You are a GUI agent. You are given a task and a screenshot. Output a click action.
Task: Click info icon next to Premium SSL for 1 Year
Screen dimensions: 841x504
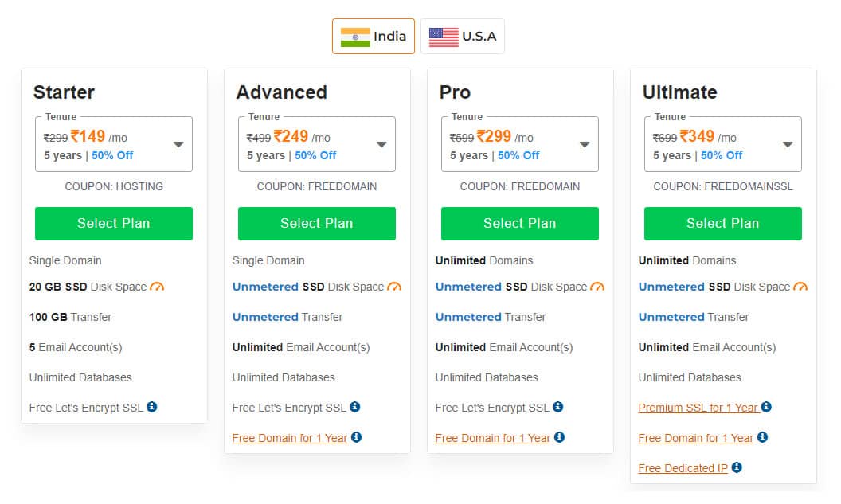tap(766, 407)
